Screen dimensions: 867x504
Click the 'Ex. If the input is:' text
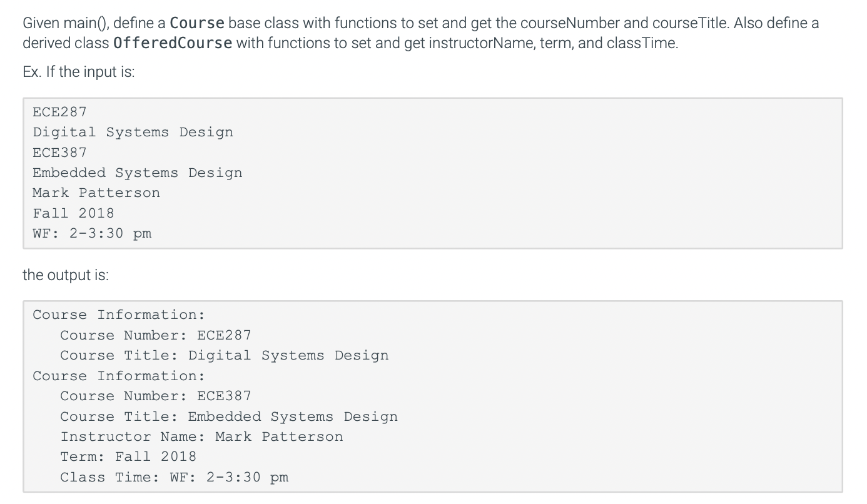79,72
